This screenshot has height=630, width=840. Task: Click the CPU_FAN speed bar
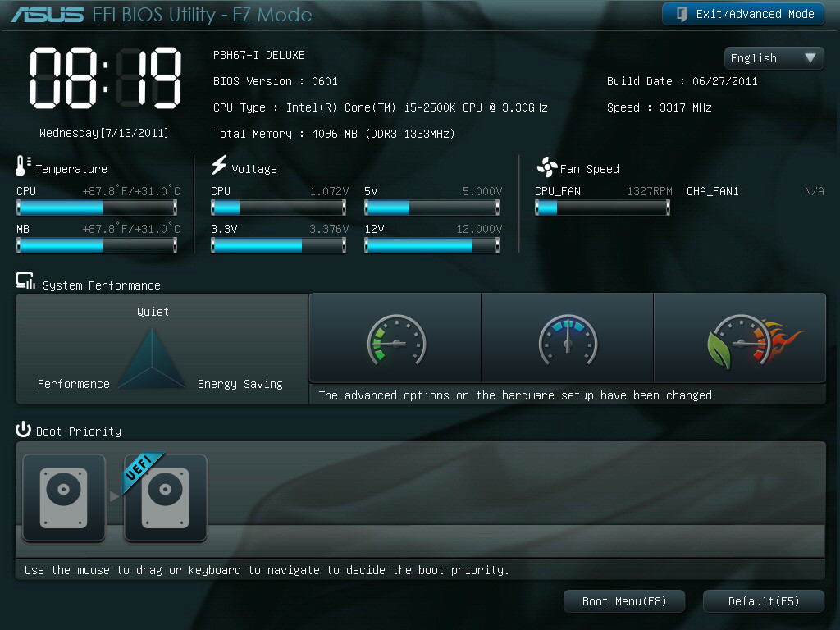pos(602,208)
